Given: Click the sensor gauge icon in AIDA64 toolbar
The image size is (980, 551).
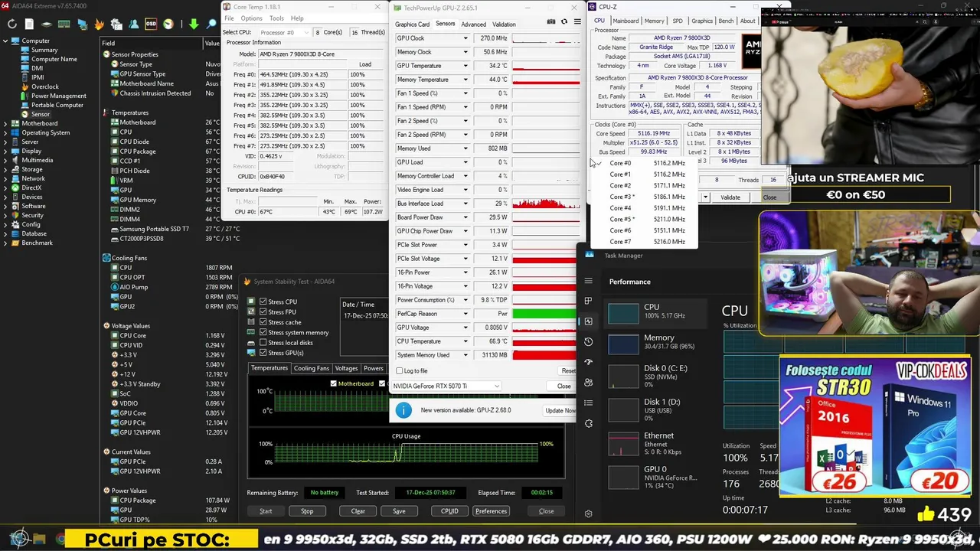Looking at the screenshot, I should 168,24.
